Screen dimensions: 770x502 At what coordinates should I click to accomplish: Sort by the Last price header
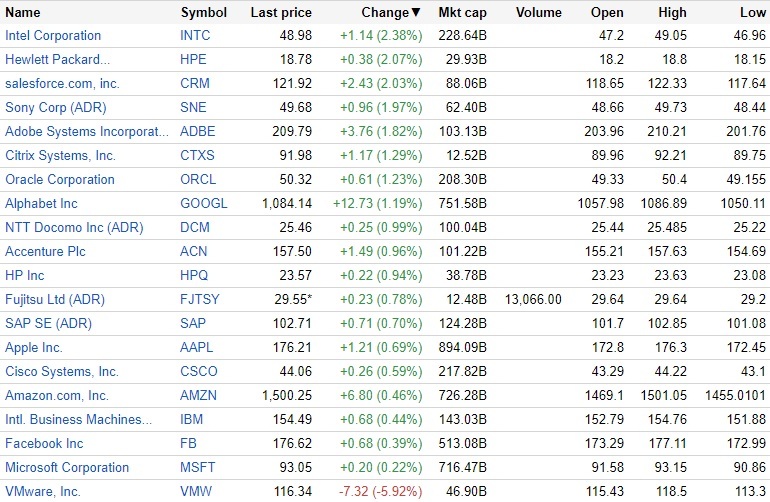(x=281, y=13)
